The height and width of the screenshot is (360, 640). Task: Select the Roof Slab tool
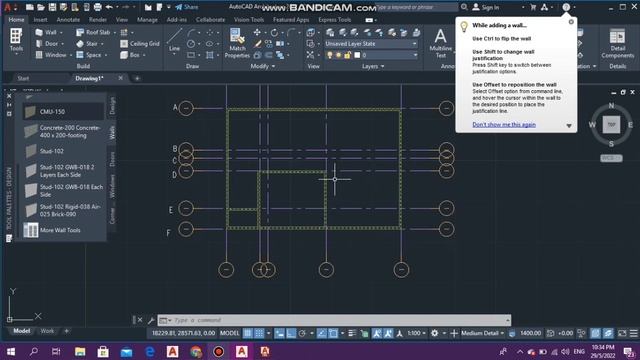(x=93, y=32)
